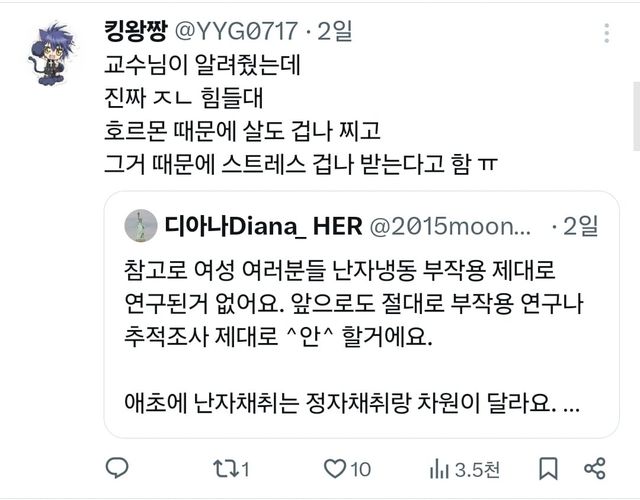
Task: Click the like count 10
Action: pyautogui.click(x=361, y=469)
